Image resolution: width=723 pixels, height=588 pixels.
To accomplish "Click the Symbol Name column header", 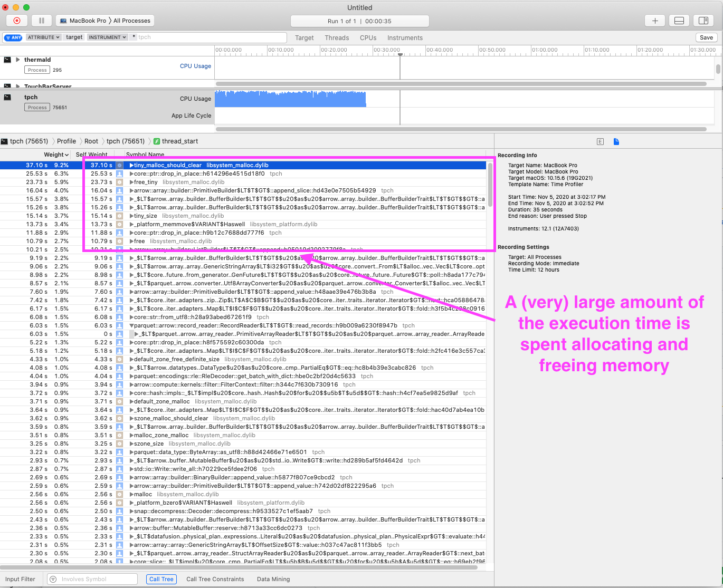I will [145, 155].
